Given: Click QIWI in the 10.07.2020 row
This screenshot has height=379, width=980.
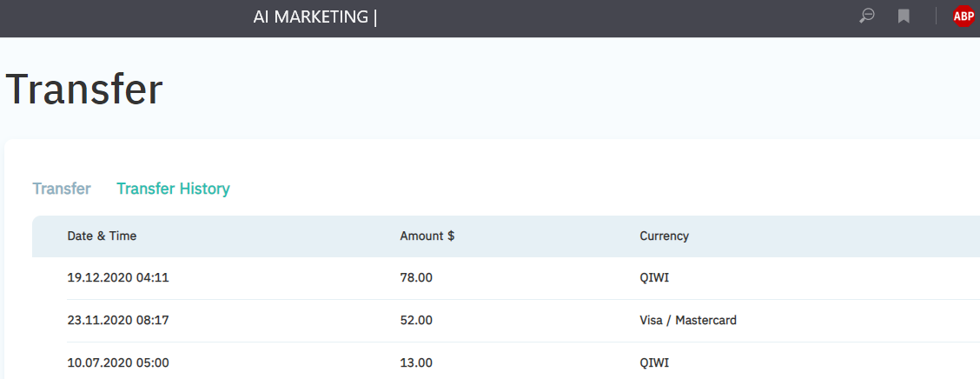Looking at the screenshot, I should pos(654,362).
